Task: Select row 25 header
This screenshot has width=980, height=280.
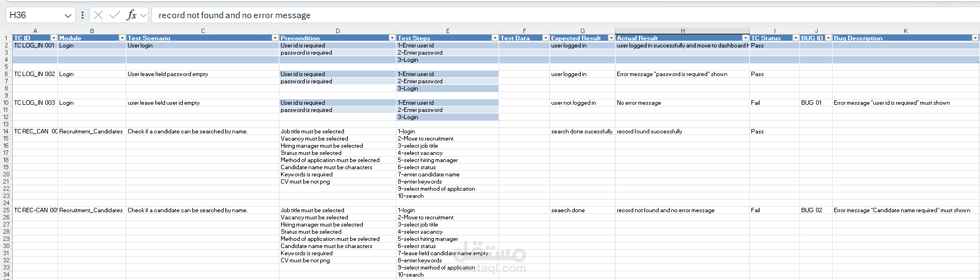Action: tap(6, 210)
